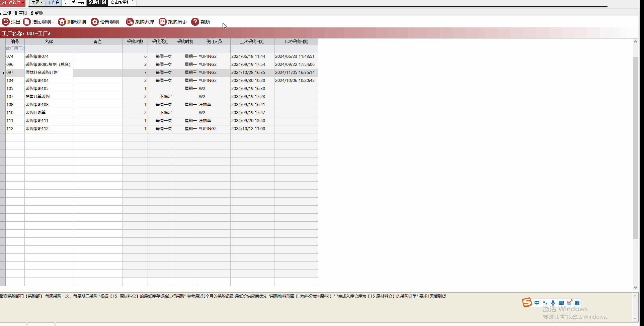Click the 设置规则 gear icon

(x=95, y=22)
